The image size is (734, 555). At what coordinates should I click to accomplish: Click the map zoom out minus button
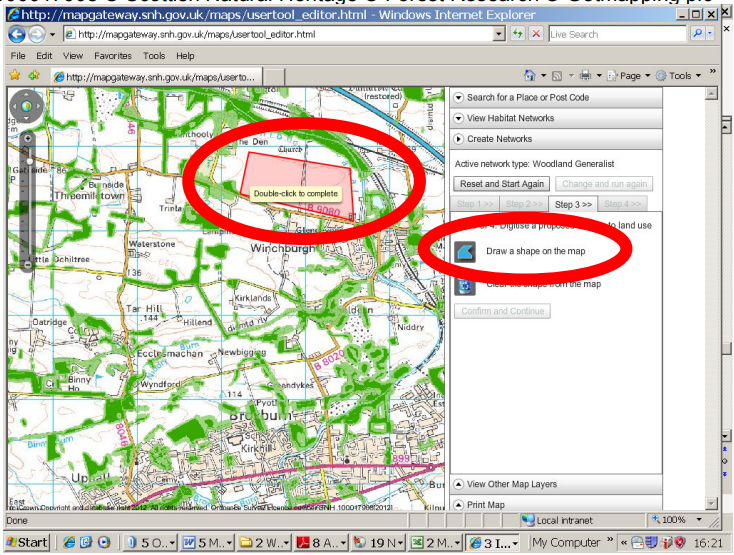[x=28, y=265]
